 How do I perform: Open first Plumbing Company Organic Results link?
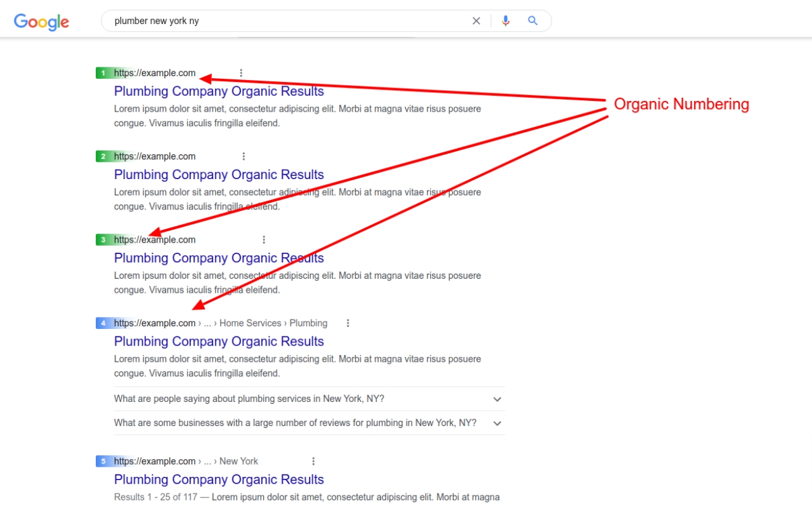click(x=219, y=91)
